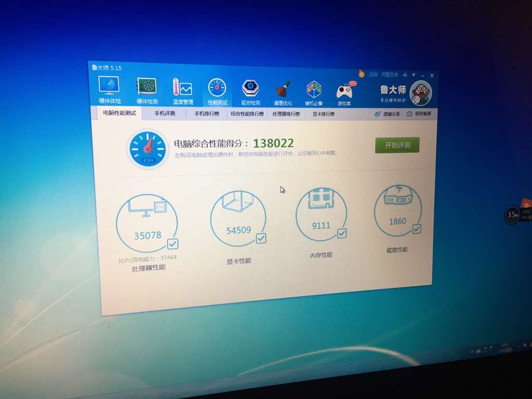This screenshot has height=399, width=532.
Task: Toggle the graphics card 54509 checkbox
Action: tap(261, 238)
